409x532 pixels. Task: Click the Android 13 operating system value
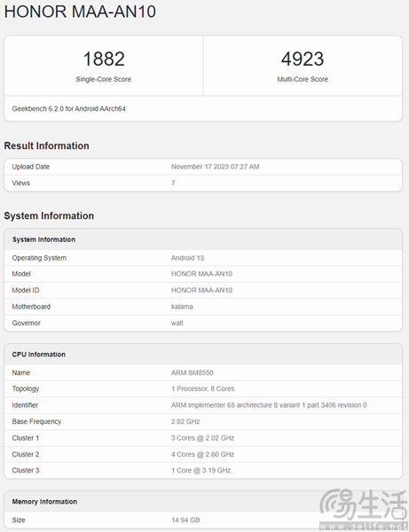(187, 258)
